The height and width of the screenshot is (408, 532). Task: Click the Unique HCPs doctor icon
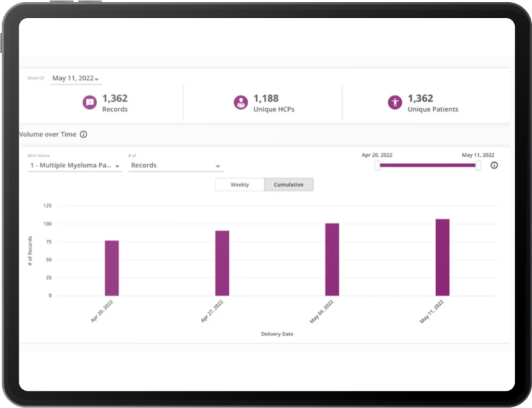[x=241, y=102]
